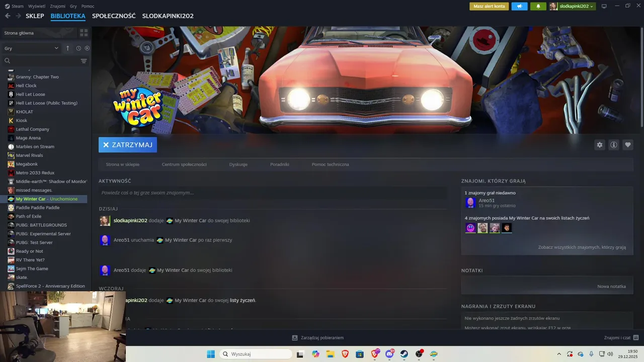
Task: Click the Task View taskbar icon
Action: (x=300, y=354)
